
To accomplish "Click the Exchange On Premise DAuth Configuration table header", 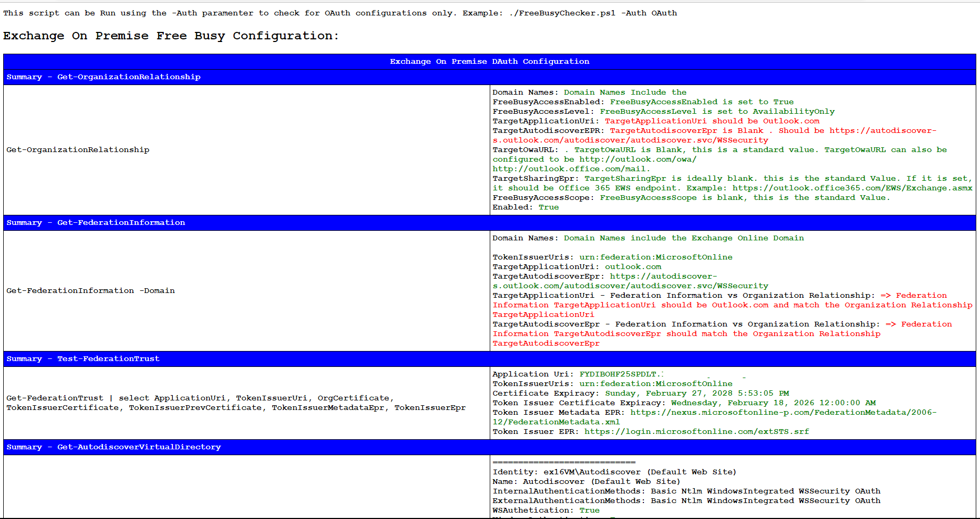I will click(489, 62).
